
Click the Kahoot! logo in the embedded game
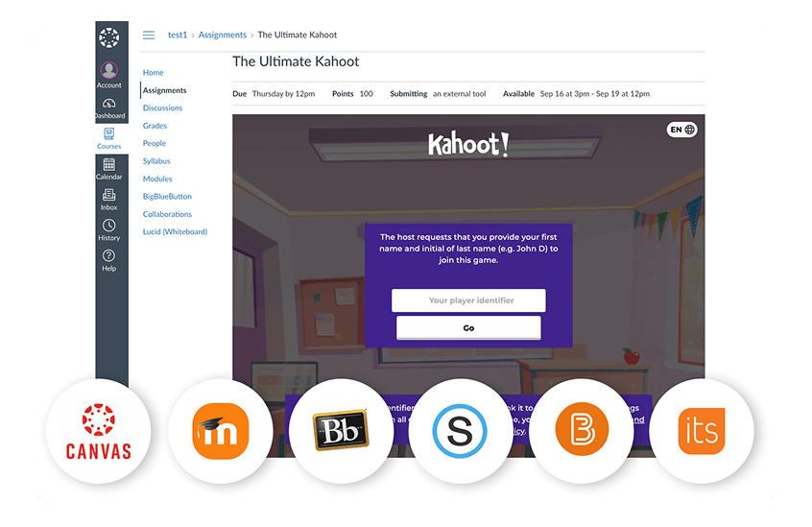click(x=468, y=144)
